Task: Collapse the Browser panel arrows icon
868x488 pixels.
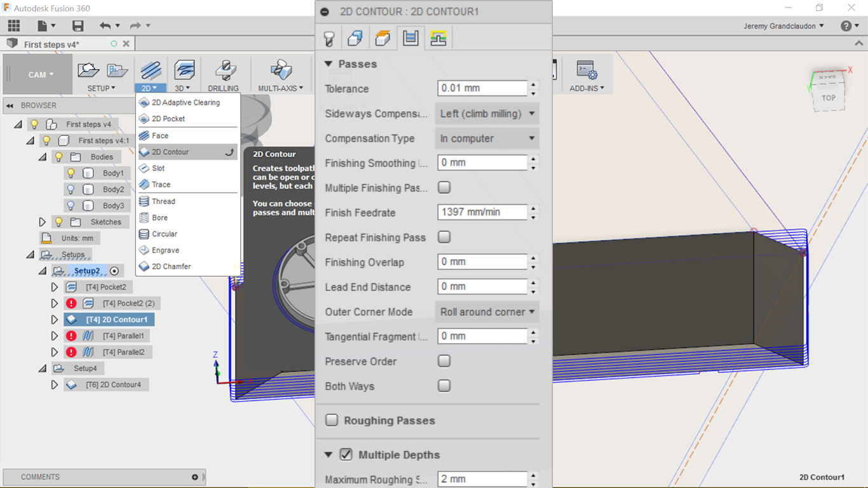Action: (10, 105)
